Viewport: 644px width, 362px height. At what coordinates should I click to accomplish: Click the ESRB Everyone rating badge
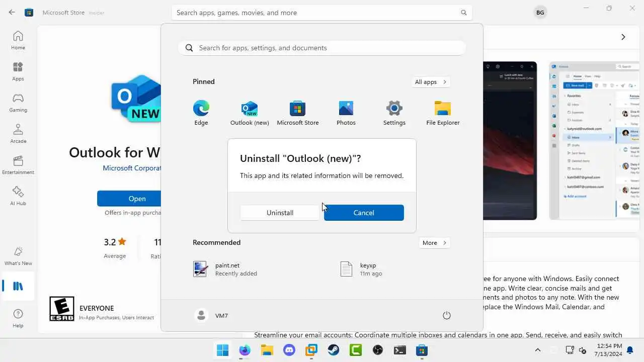pos(61,309)
